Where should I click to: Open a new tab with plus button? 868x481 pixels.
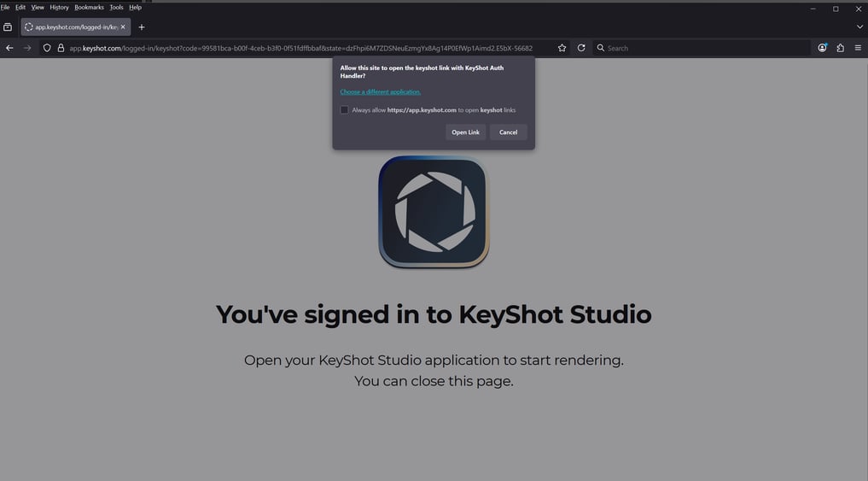tap(142, 26)
